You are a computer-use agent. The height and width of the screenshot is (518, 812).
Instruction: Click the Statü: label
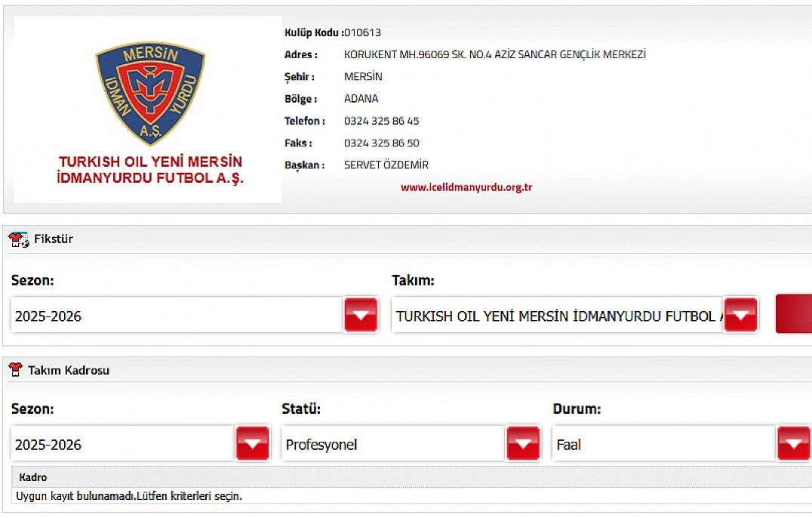pyautogui.click(x=301, y=409)
